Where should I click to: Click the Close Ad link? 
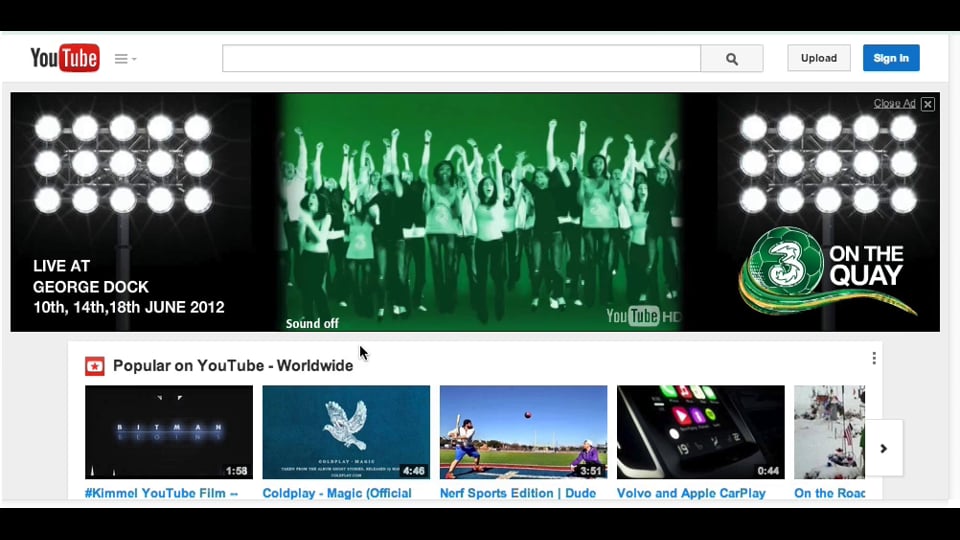(894, 103)
